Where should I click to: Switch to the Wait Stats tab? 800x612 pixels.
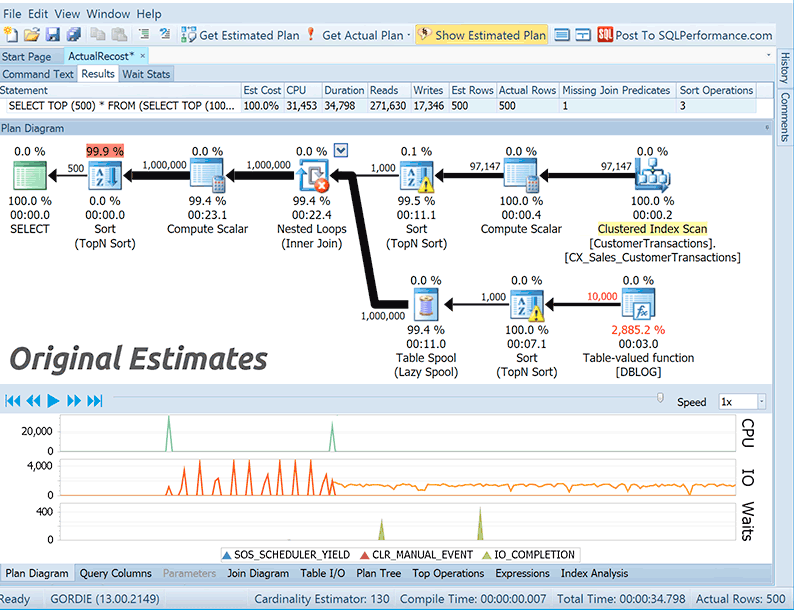coord(146,73)
